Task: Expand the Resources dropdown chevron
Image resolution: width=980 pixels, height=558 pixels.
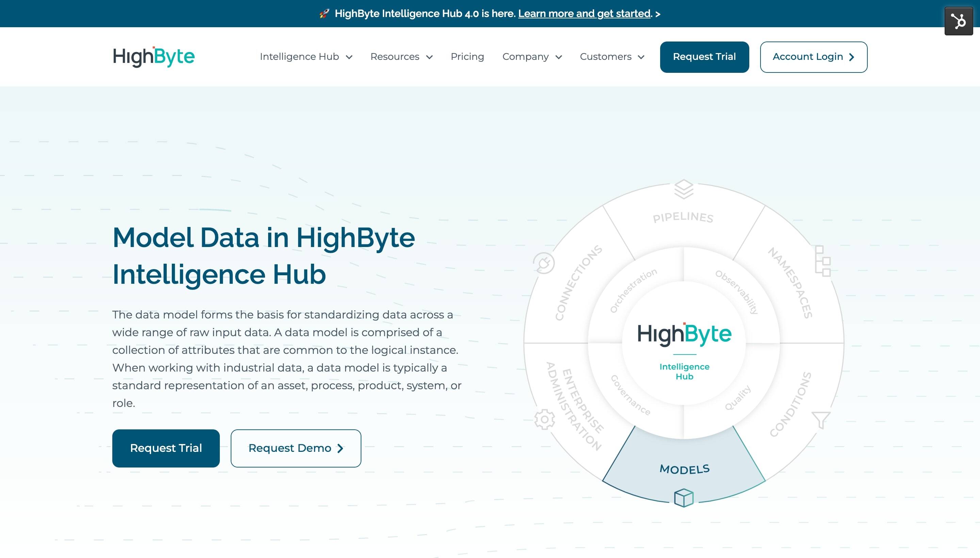Action: [429, 57]
